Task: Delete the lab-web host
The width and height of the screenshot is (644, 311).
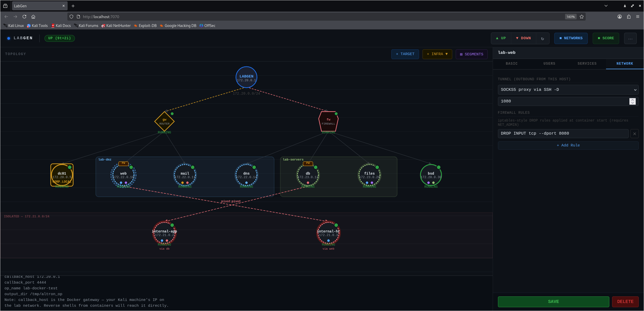Action: point(625,302)
